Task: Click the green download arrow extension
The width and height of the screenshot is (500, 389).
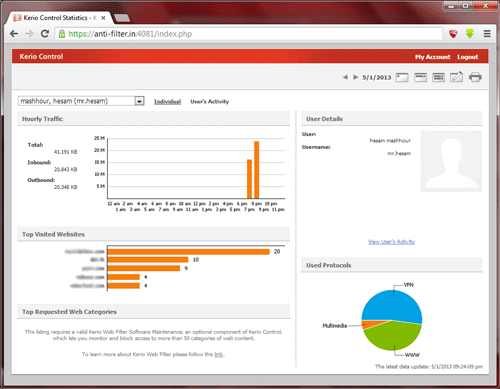Action: point(470,33)
